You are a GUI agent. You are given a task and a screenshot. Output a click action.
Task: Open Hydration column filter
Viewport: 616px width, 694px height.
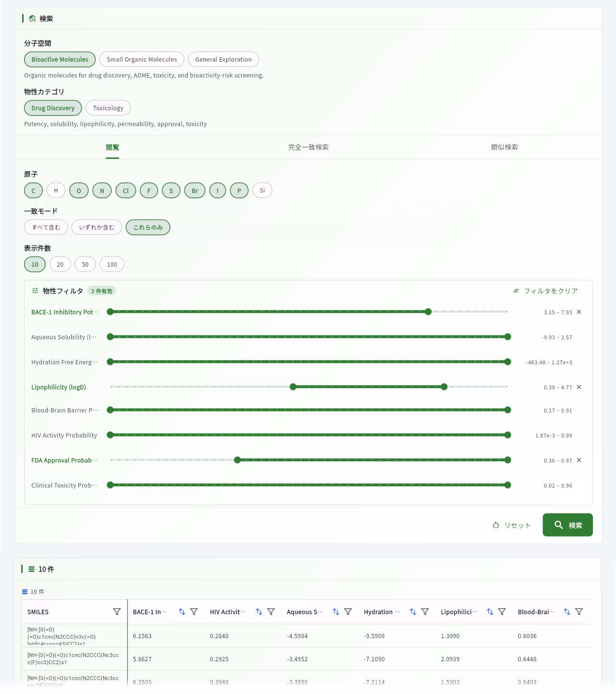tap(425, 612)
